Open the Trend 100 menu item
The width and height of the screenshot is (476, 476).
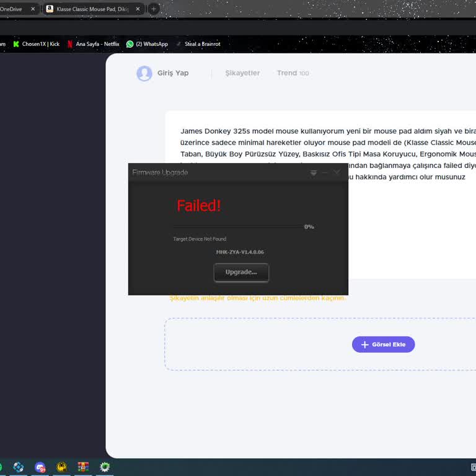[293, 73]
